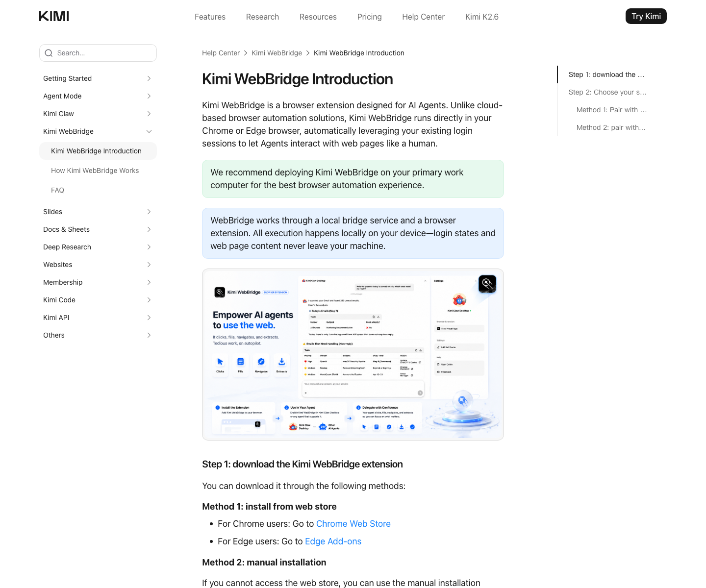This screenshot has height=588, width=706.
Task: Click Help Center breadcrumb link
Action: (x=221, y=53)
